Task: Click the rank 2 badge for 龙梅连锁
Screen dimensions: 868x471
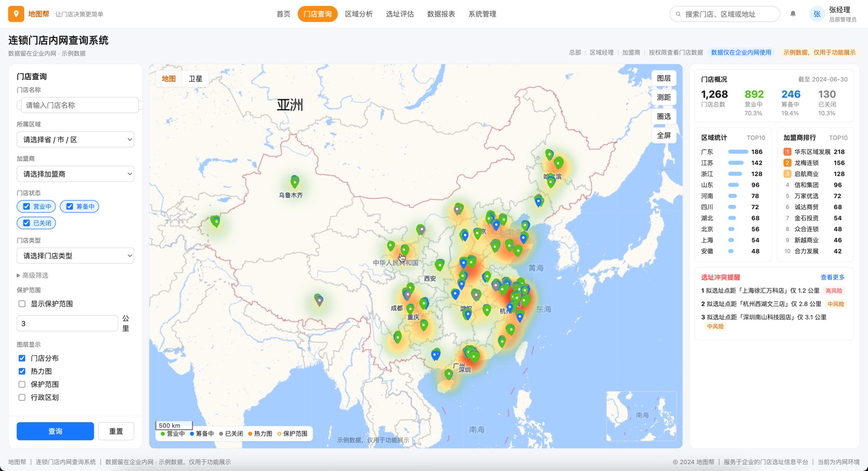Action: point(787,163)
